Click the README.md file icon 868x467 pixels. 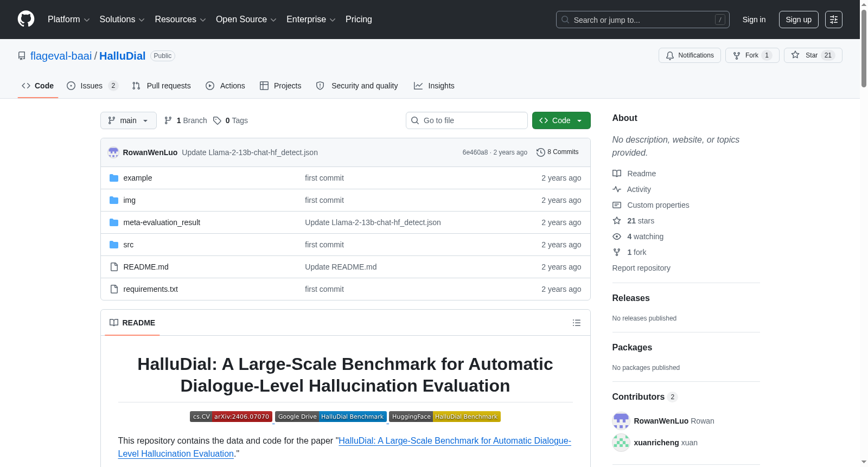click(114, 267)
